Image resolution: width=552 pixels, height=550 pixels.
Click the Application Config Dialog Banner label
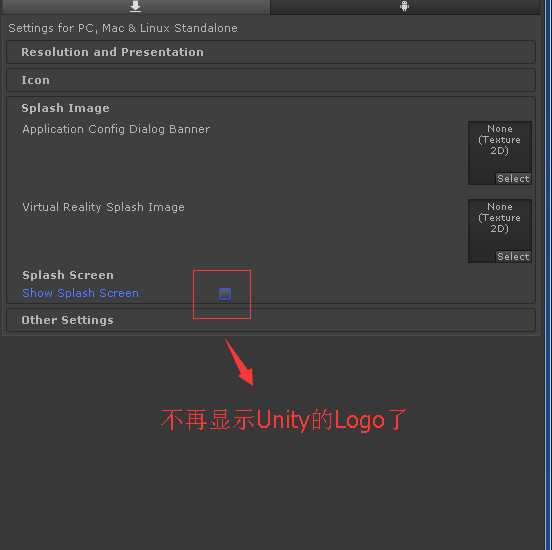click(116, 129)
